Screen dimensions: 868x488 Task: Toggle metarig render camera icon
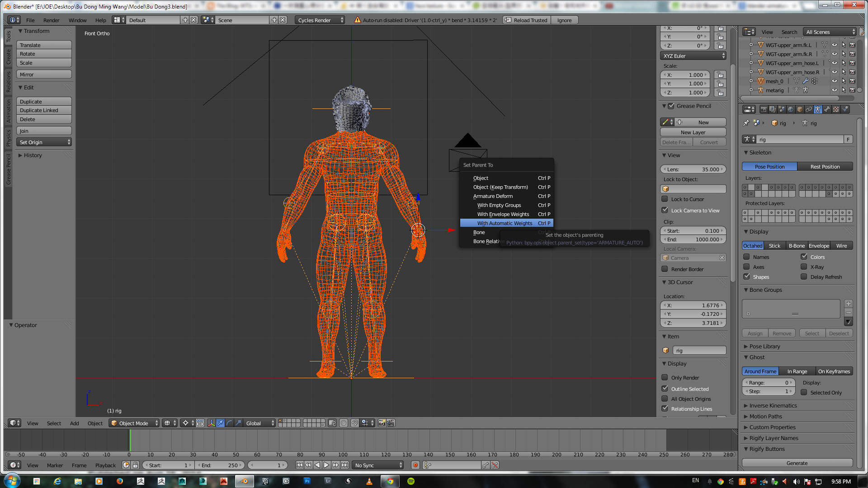[852, 90]
